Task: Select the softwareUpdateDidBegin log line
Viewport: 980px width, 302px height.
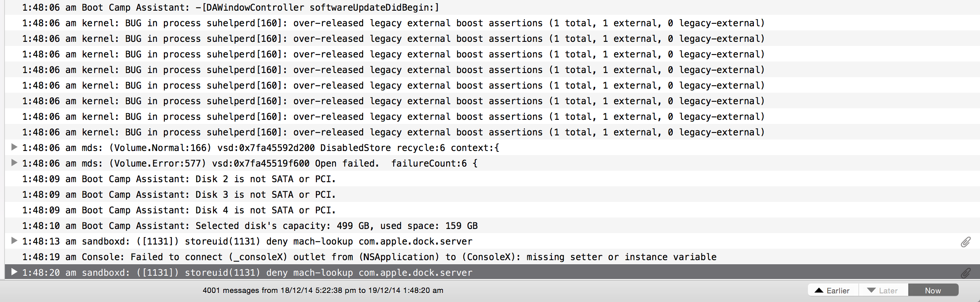Action: (492, 7)
